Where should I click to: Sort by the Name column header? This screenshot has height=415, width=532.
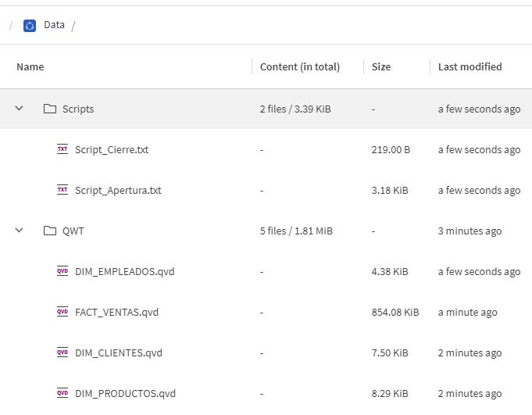click(x=30, y=67)
